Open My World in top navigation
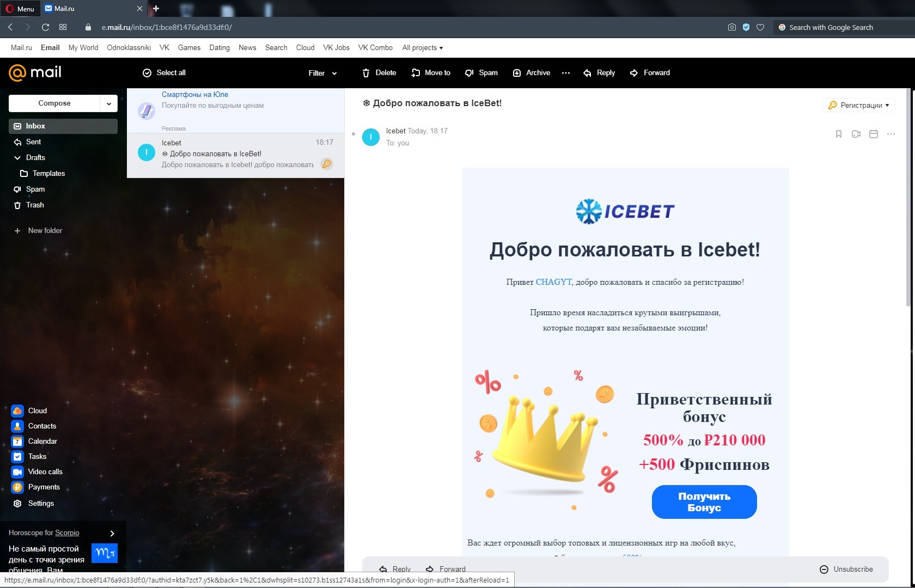 pyautogui.click(x=83, y=48)
